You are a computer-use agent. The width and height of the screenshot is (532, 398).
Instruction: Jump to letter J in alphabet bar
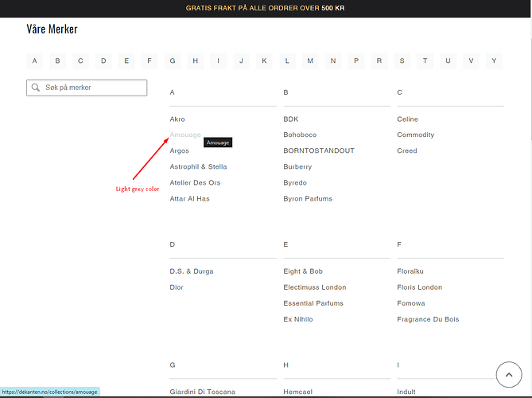[x=241, y=60]
